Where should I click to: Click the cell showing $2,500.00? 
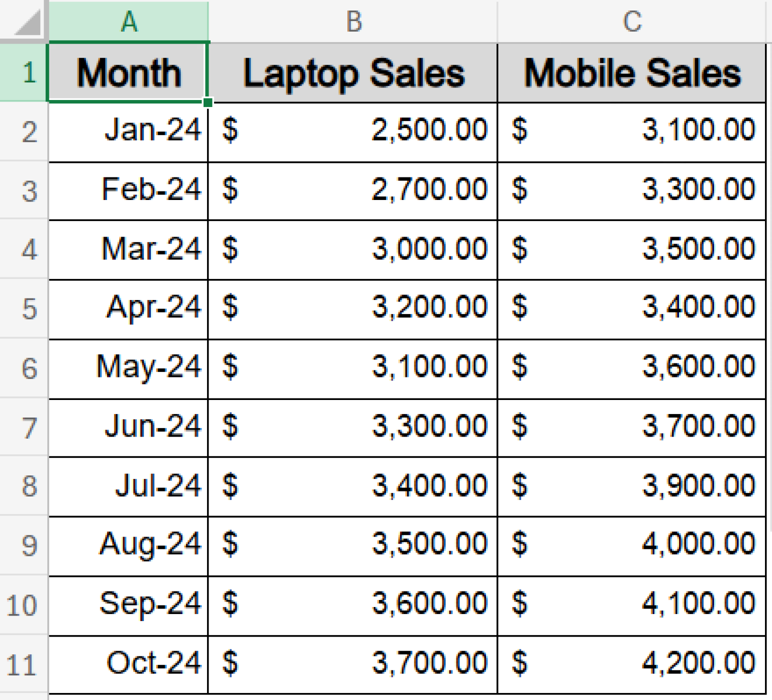click(x=352, y=132)
